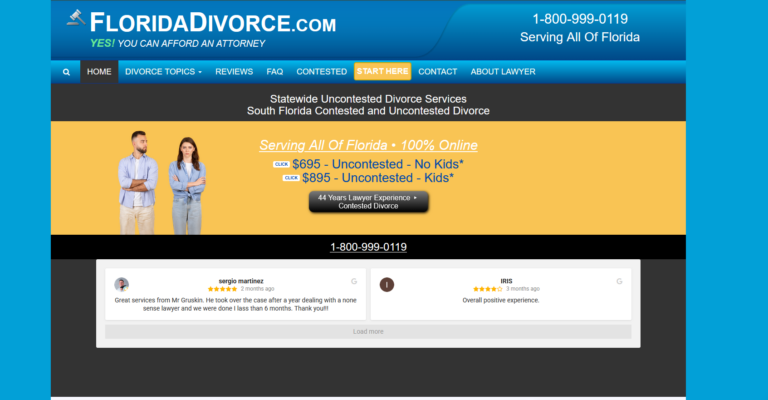Viewport: 768px width, 400px height.
Task: Click the CLICK badge beside $895 offer
Action: (291, 178)
